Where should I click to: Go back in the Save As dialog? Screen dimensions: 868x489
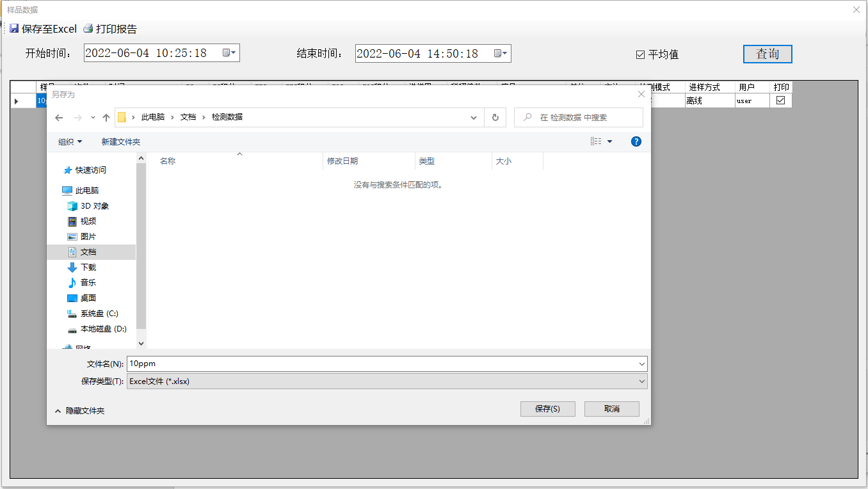[x=59, y=118]
